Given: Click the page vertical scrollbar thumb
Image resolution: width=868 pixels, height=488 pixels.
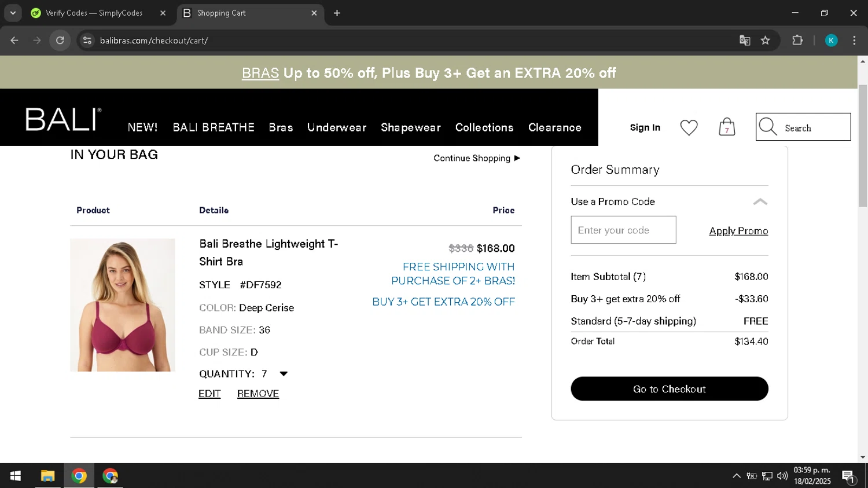Looking at the screenshot, I should pos(863,145).
